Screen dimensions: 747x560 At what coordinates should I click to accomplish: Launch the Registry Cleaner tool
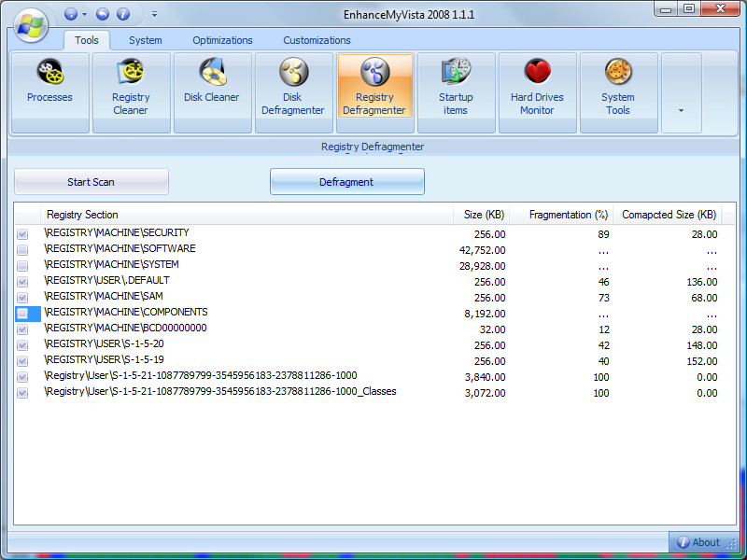131,92
